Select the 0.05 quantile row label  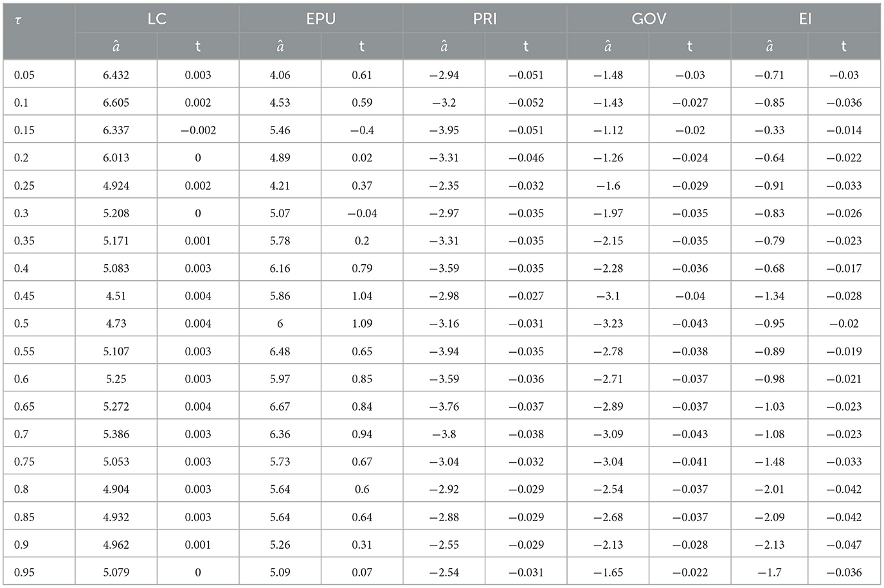[24, 75]
